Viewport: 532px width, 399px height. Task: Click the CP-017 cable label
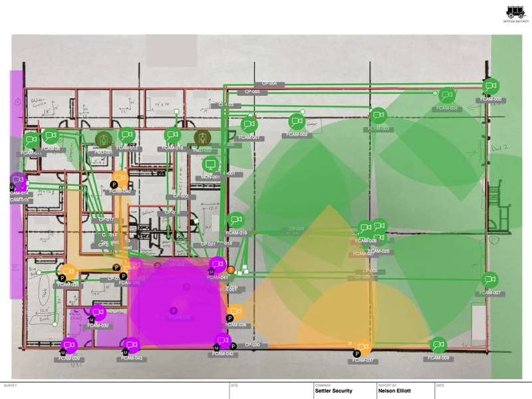point(106,220)
